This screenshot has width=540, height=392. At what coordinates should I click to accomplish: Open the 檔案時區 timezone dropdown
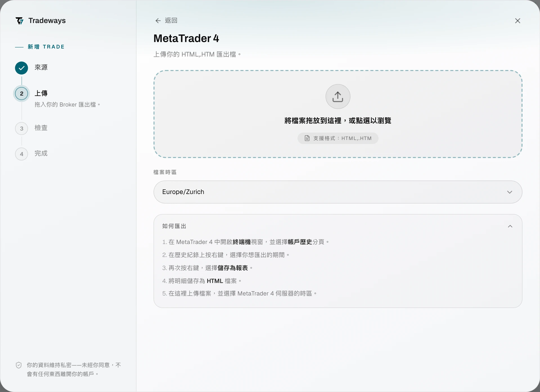tap(338, 192)
